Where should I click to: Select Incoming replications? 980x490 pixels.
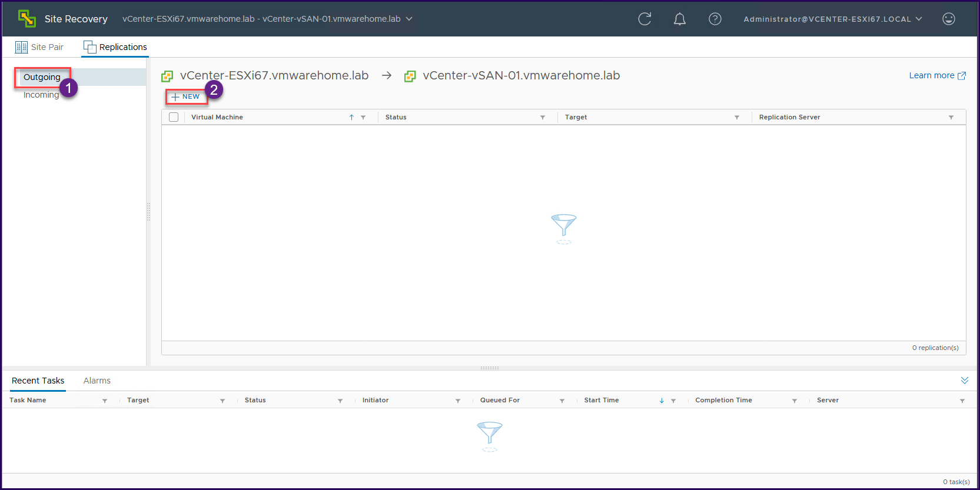click(41, 95)
